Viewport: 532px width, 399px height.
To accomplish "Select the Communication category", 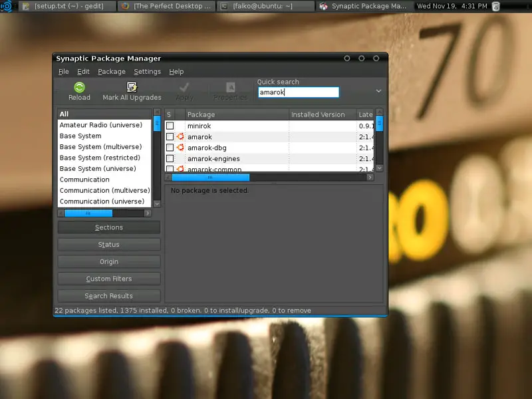I will 104,180.
